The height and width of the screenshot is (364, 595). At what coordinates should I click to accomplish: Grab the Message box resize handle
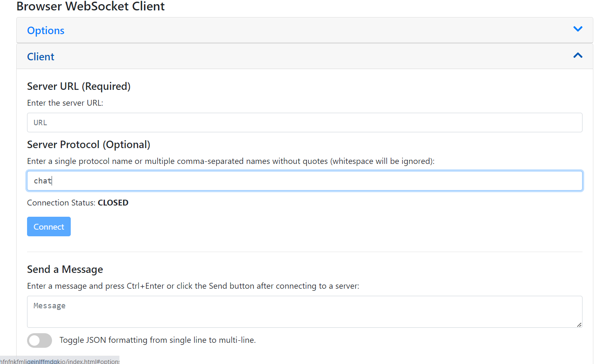tap(579, 324)
